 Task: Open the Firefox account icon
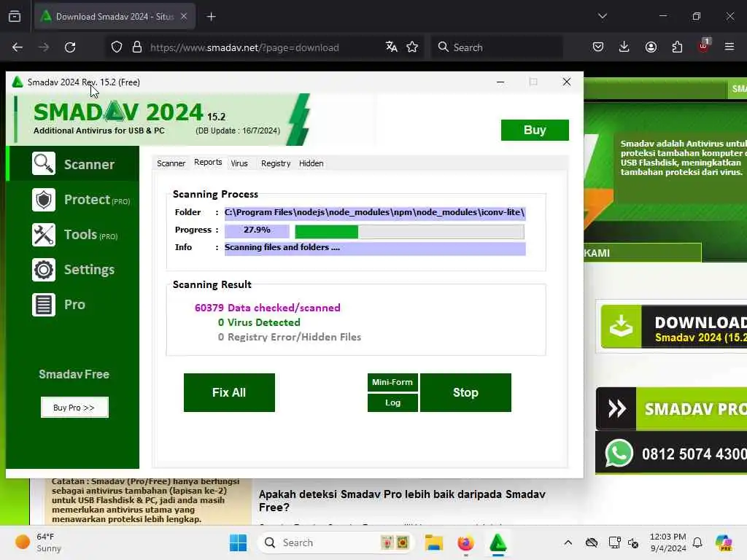651,47
